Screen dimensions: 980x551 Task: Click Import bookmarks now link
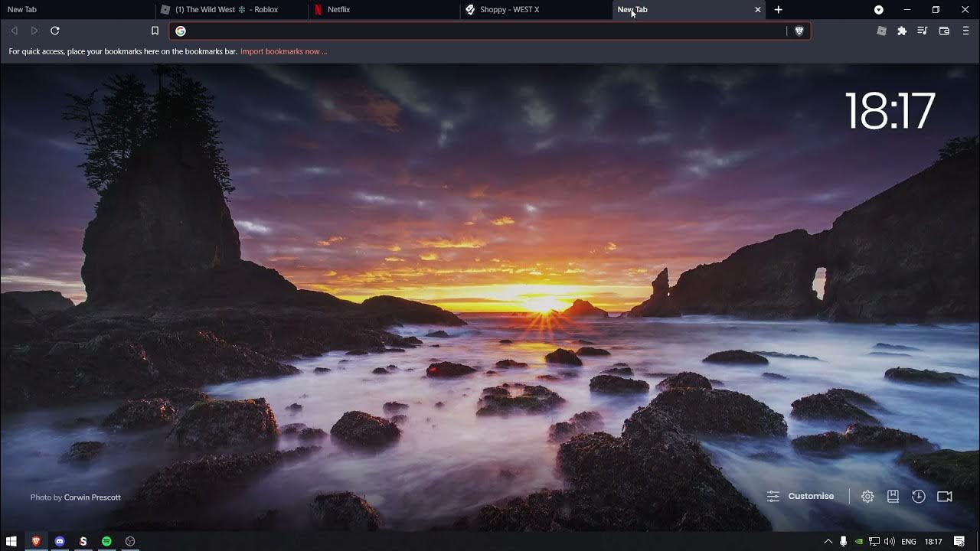coord(283,52)
